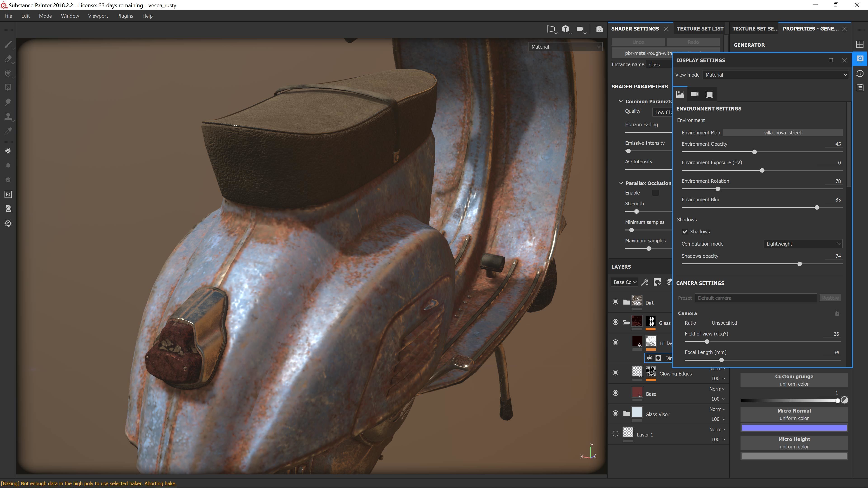
Task: Click the Export to Photoshop icon
Action: (x=8, y=194)
